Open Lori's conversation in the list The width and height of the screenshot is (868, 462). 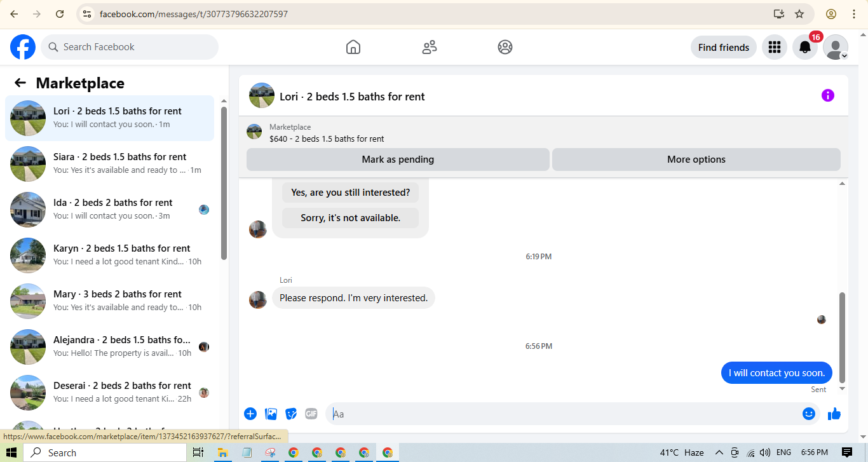pyautogui.click(x=109, y=118)
